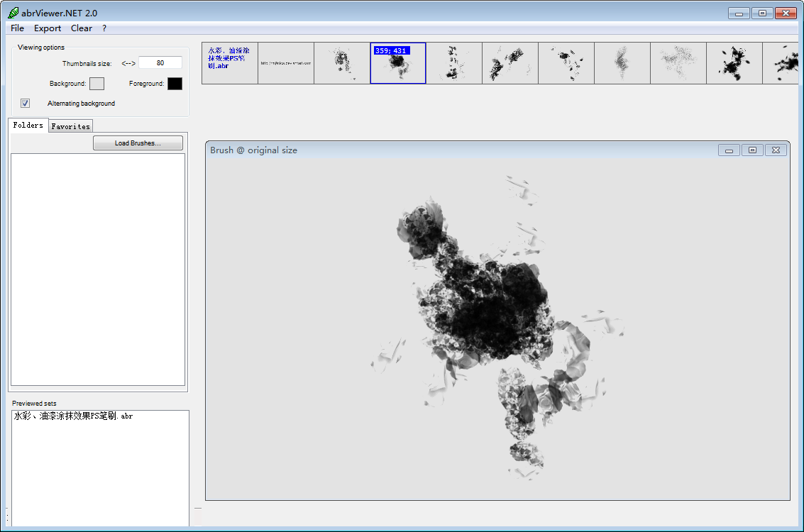Click the Thumbnails size input field

(x=160, y=63)
